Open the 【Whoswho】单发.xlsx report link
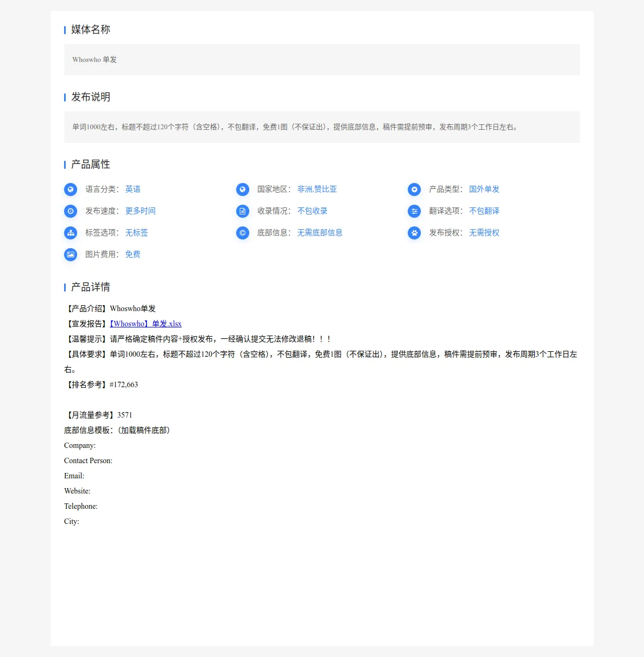Viewport: 644px width, 657px height. [x=146, y=324]
